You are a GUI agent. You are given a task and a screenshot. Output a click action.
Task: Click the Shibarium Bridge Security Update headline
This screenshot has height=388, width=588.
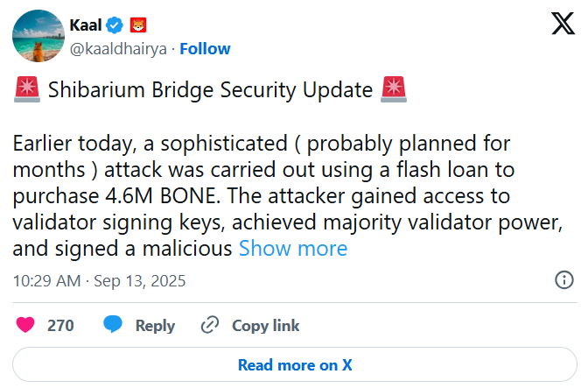[209, 89]
